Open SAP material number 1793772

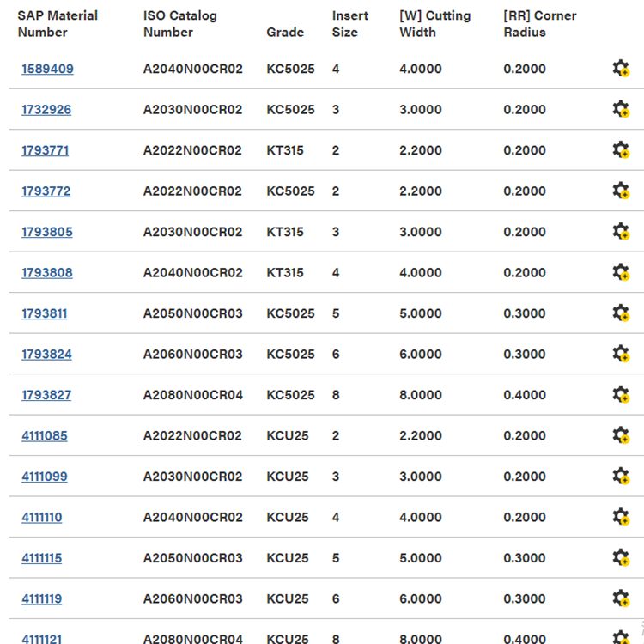(x=46, y=191)
